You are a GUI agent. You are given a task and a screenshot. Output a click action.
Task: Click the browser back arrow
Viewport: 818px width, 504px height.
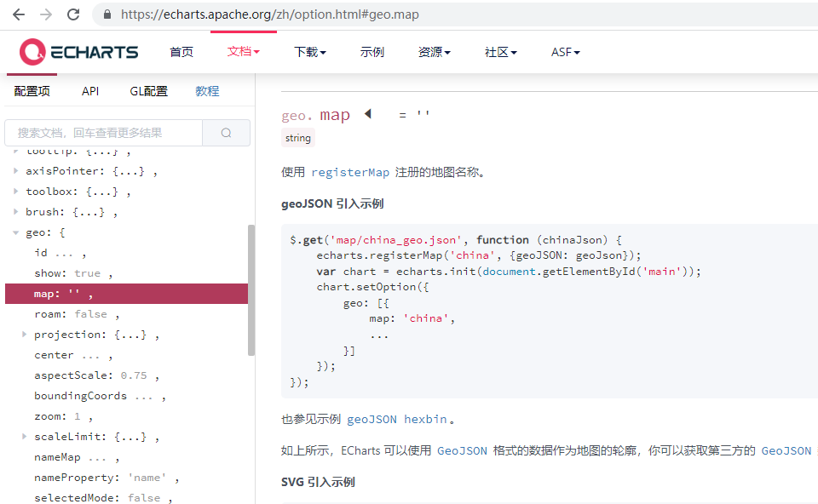coord(19,14)
